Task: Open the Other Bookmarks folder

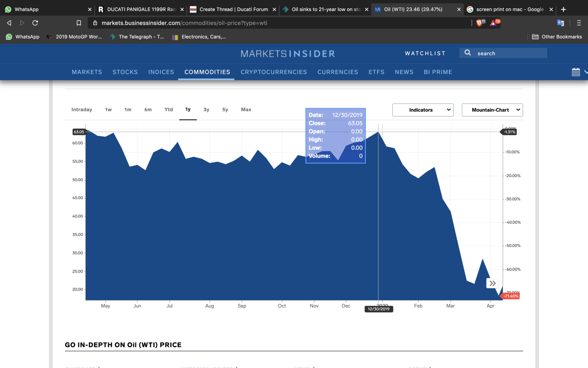Action: pyautogui.click(x=557, y=37)
